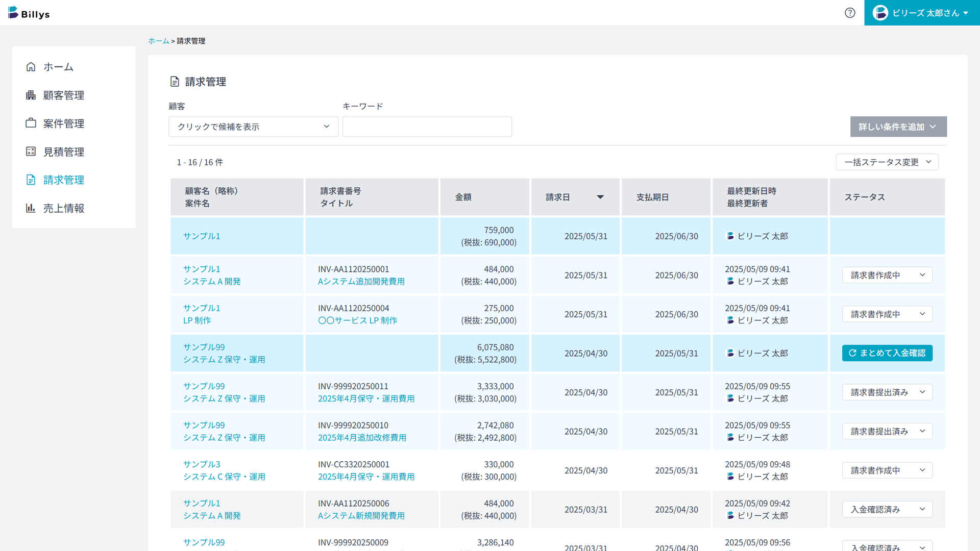980x551 pixels.
Task: Focus the キーワード search field
Action: coord(427,127)
